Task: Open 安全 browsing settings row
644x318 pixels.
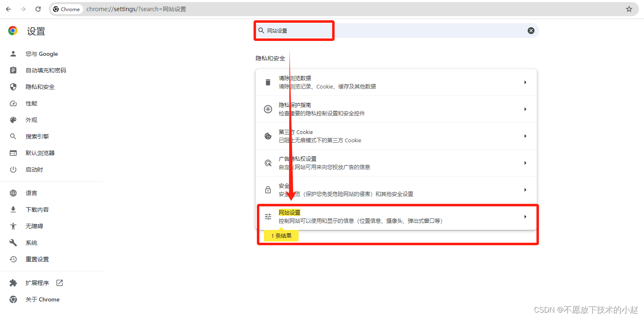Action: (396, 190)
